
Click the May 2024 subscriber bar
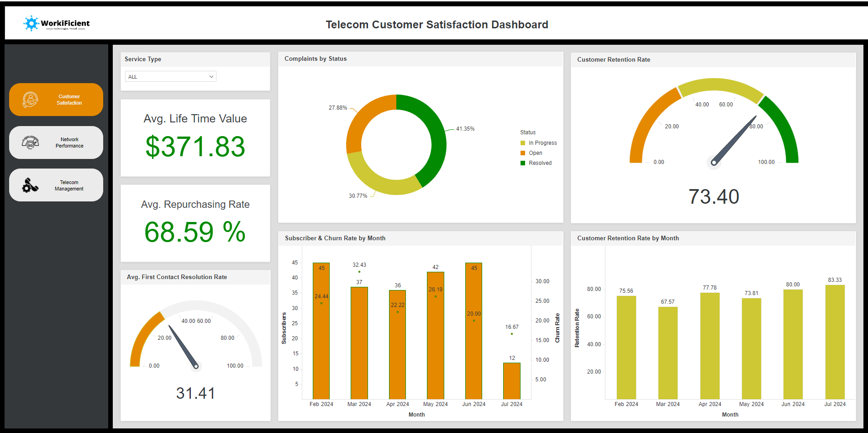pyautogui.click(x=436, y=336)
